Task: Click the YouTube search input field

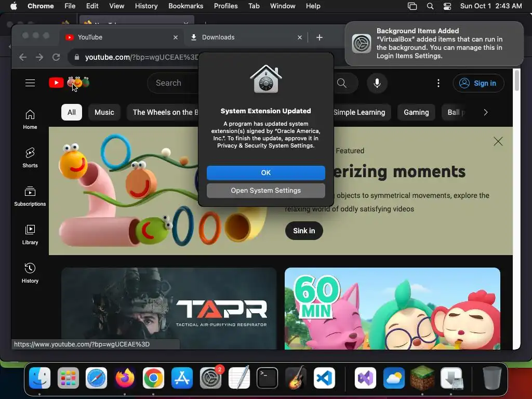Action: pos(173,83)
